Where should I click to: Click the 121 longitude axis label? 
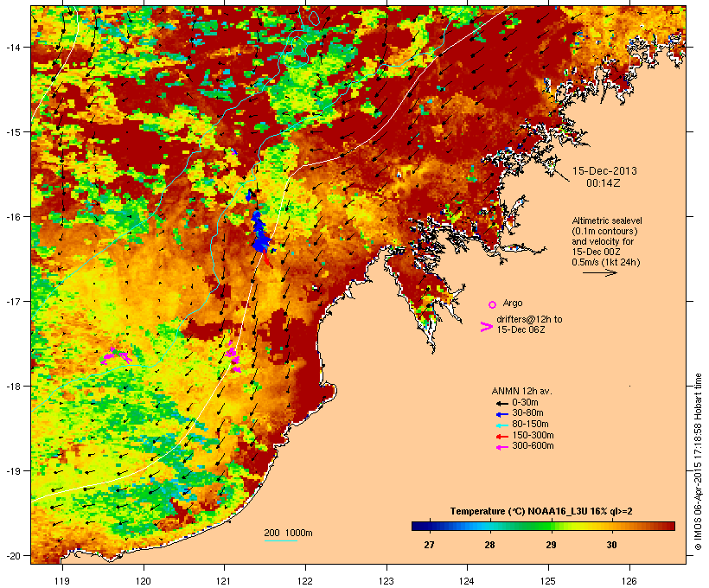pos(224,581)
